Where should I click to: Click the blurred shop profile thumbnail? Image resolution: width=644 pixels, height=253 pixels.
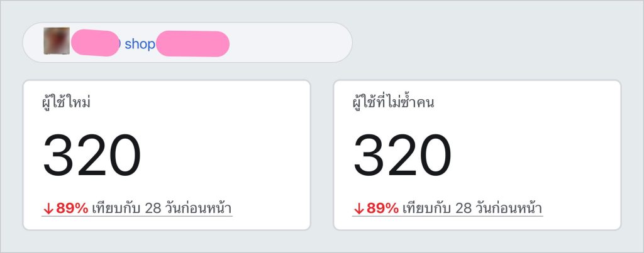pyautogui.click(x=57, y=41)
